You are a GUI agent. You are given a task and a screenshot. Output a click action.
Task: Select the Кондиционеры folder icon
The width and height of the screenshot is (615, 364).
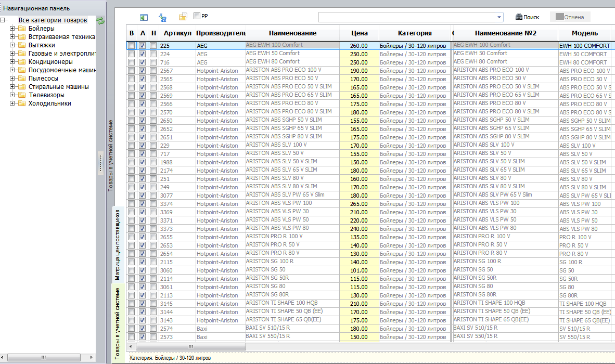tap(22, 61)
